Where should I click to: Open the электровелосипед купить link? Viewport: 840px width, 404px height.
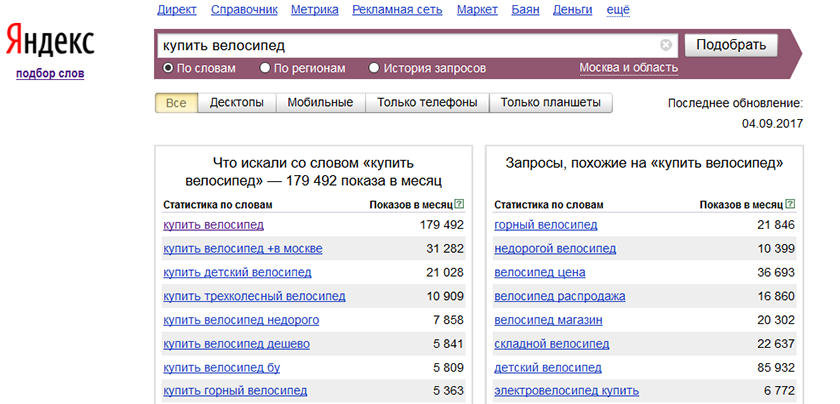(567, 391)
